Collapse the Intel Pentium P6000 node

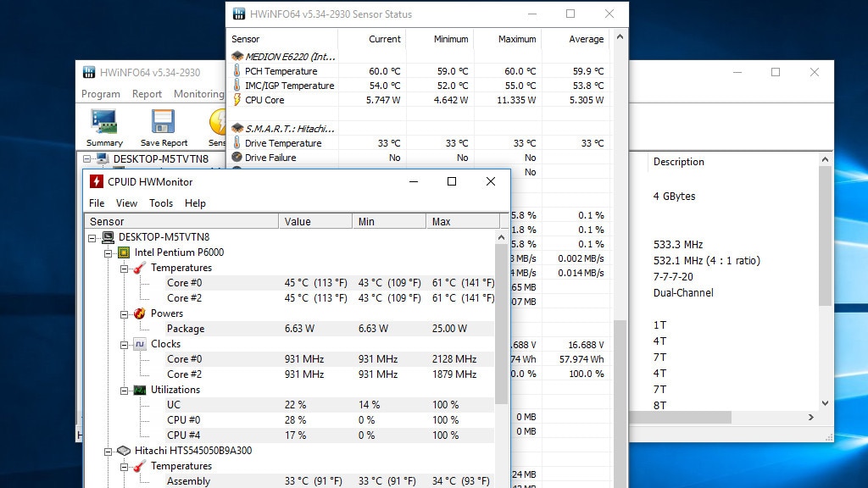point(108,253)
